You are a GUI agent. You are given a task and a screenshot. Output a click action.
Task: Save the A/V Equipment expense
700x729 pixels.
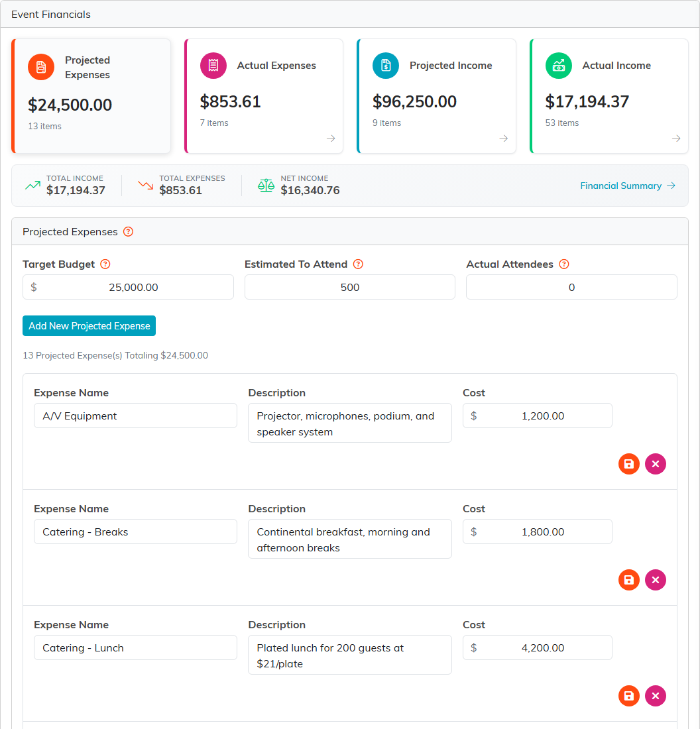(x=629, y=464)
